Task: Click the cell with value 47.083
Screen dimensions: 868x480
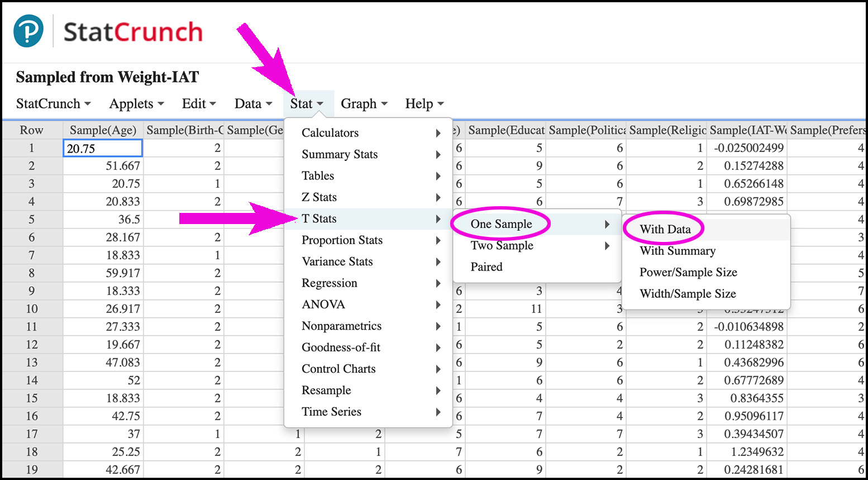Action: (x=103, y=363)
